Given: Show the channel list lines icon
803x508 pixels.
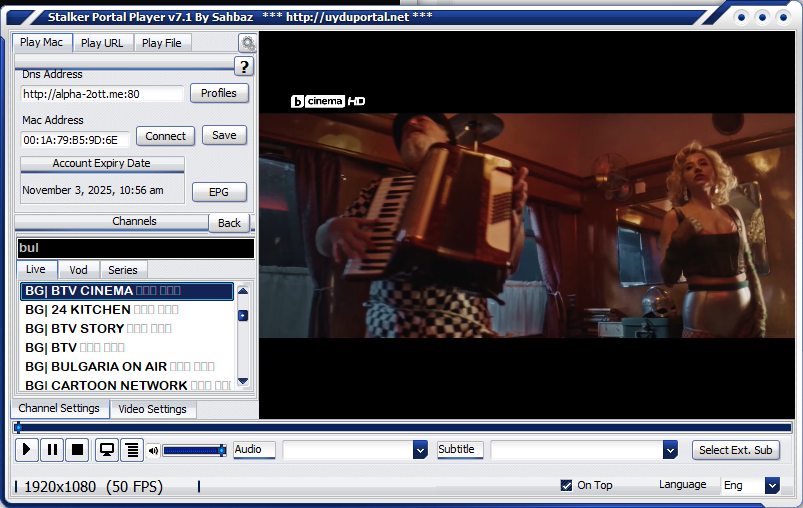Looking at the screenshot, I should coord(132,450).
